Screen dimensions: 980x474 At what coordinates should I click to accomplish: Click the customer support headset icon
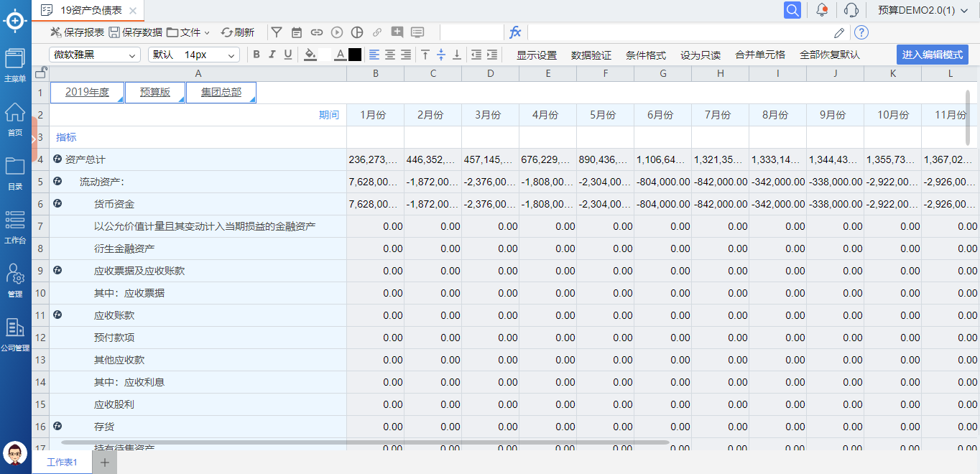coord(851,10)
